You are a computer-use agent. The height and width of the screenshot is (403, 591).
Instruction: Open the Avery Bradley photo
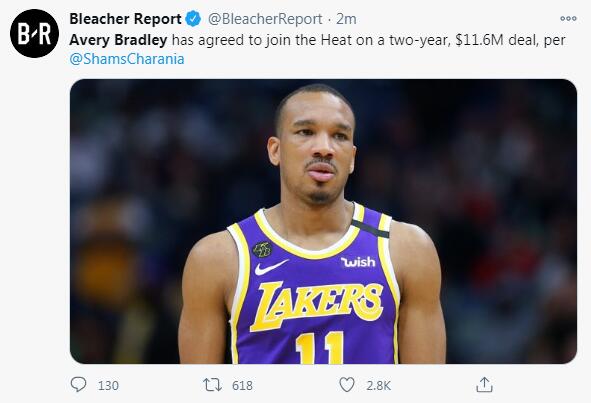[x=323, y=221]
